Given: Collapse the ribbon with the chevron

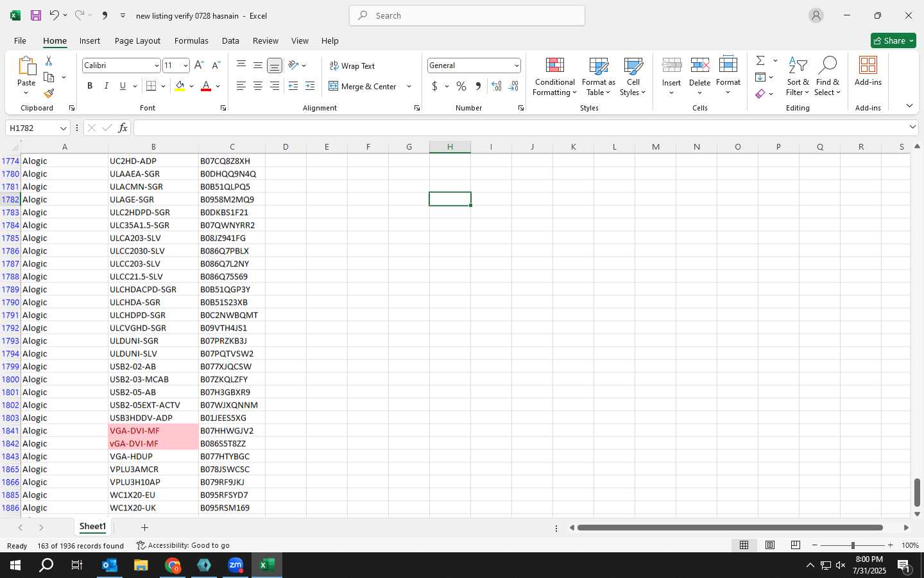Looking at the screenshot, I should point(909,106).
